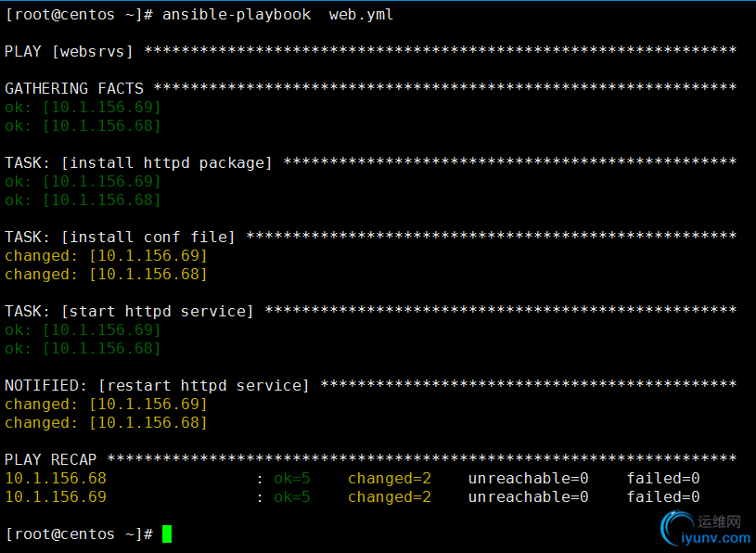Click the green terminal cursor block
Image resolution: width=756 pixels, height=553 pixels.
coord(167,534)
